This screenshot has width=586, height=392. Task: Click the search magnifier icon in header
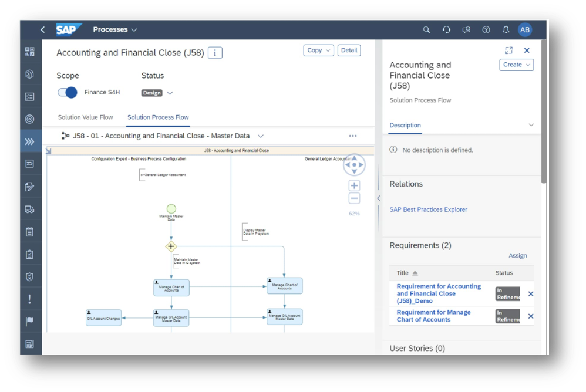pyautogui.click(x=427, y=30)
